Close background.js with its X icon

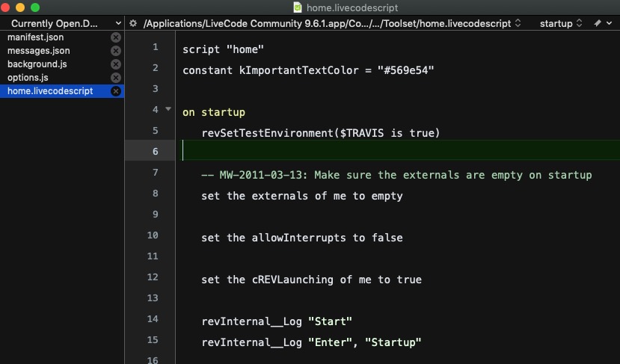click(116, 64)
